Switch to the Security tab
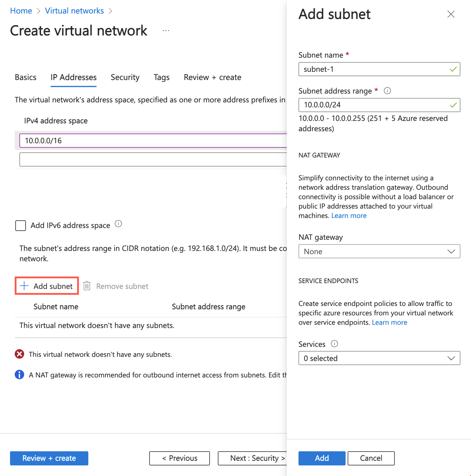The image size is (471, 476). (125, 77)
